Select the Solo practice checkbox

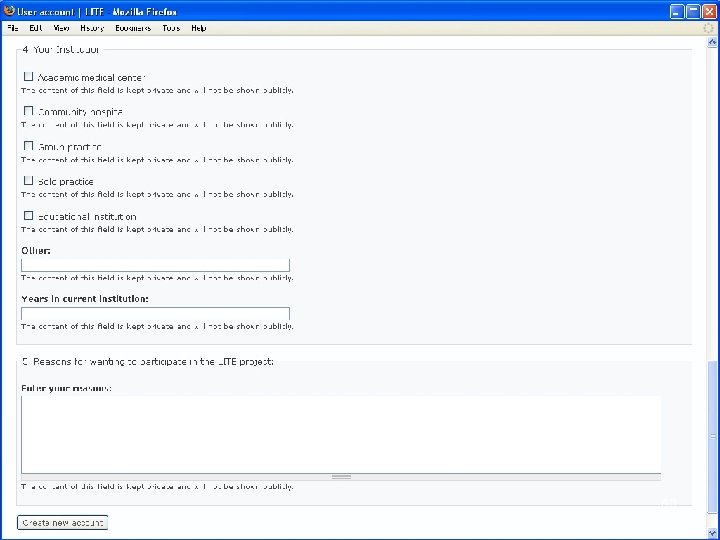click(x=28, y=180)
